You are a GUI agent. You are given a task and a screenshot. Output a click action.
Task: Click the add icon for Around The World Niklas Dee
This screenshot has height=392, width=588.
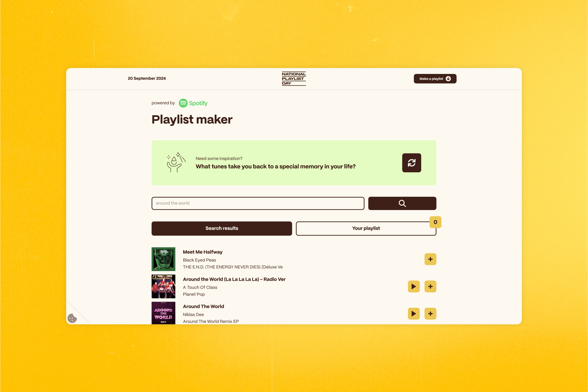pyautogui.click(x=430, y=313)
